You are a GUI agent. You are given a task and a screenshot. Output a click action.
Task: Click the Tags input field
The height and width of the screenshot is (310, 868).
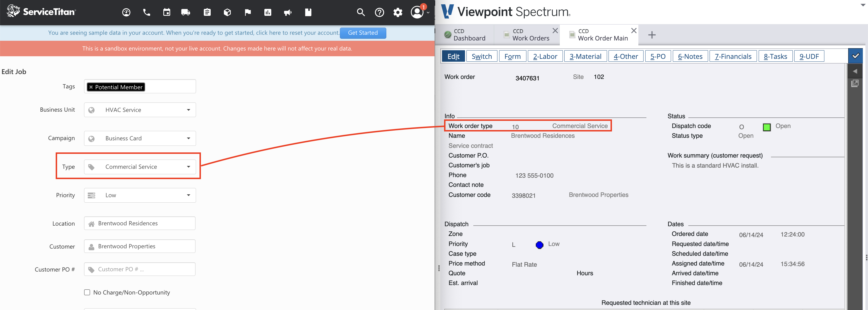click(x=140, y=87)
